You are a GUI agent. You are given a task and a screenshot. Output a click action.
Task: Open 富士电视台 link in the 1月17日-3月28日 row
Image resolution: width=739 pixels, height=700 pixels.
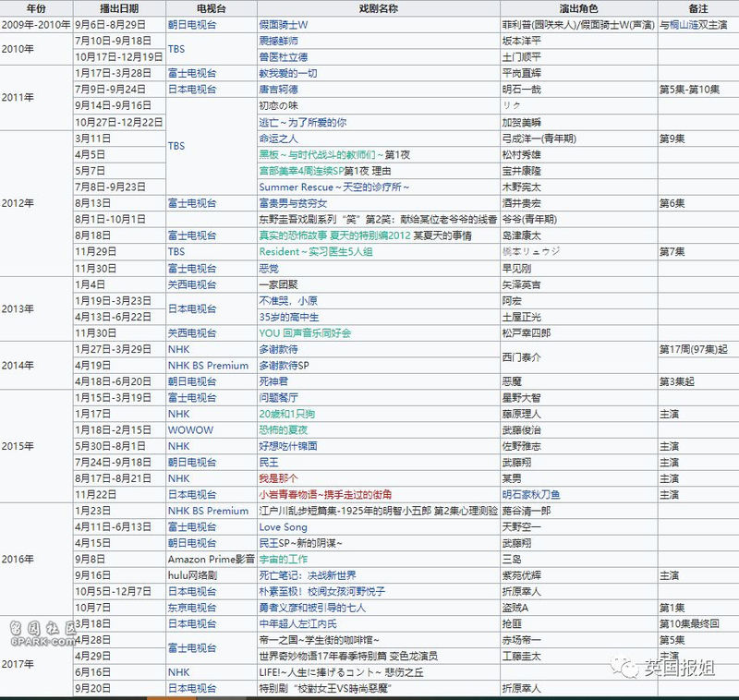[192, 74]
